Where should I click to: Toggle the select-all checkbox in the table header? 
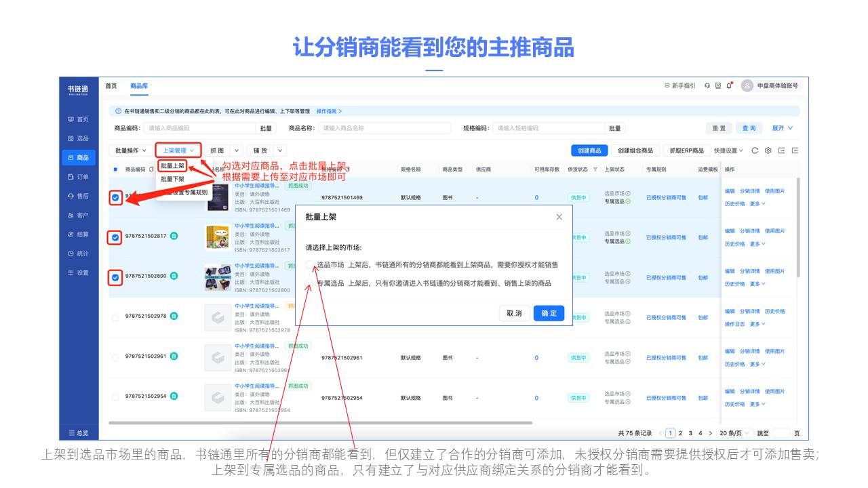115,169
